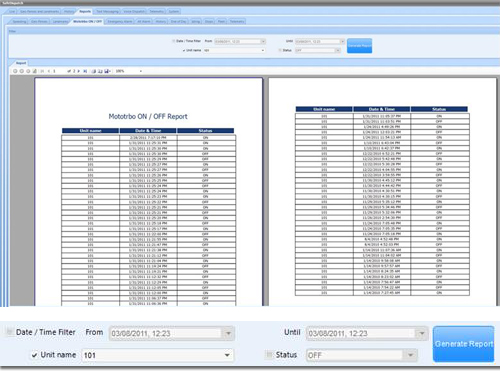Screen dimensions: 500x376
Task: Open the System tab
Action: 174,11
